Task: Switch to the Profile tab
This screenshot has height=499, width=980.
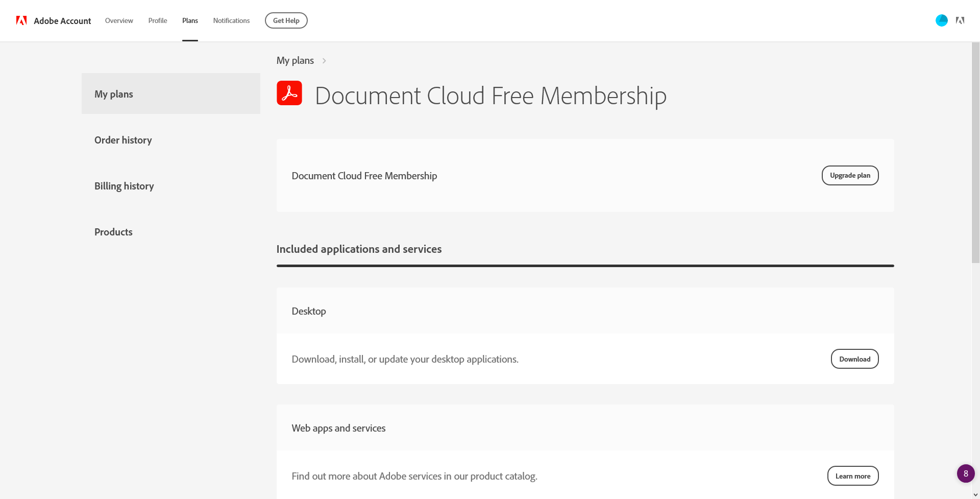Action: pos(158,20)
